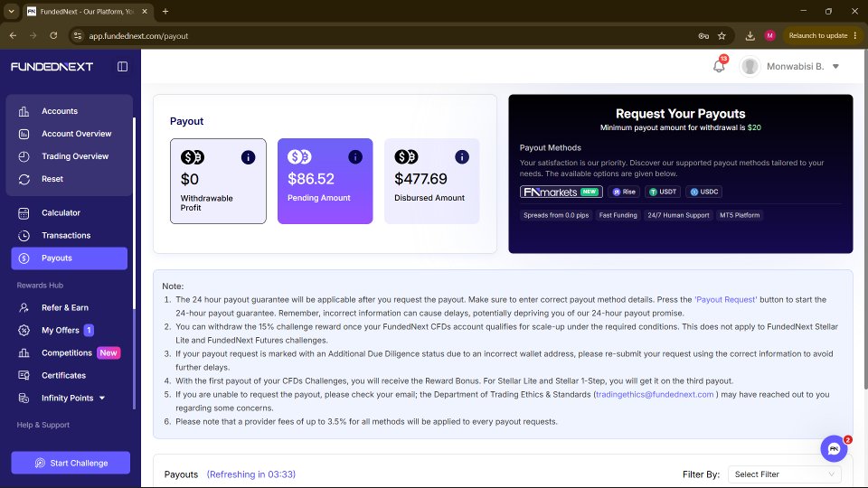Click the Competitions icon
The image size is (868, 488).
[x=24, y=353]
